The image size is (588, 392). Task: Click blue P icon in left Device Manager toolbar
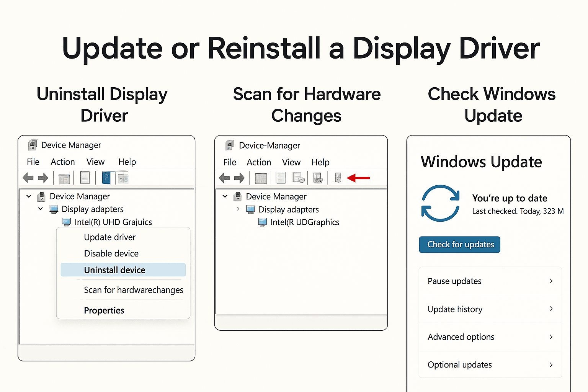tap(106, 178)
